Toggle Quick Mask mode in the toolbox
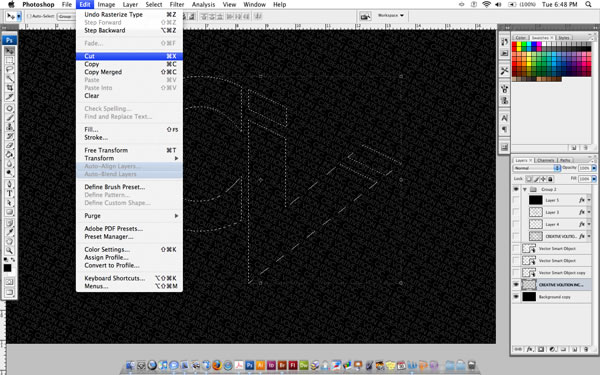This screenshot has height=375, width=600. click(x=10, y=282)
